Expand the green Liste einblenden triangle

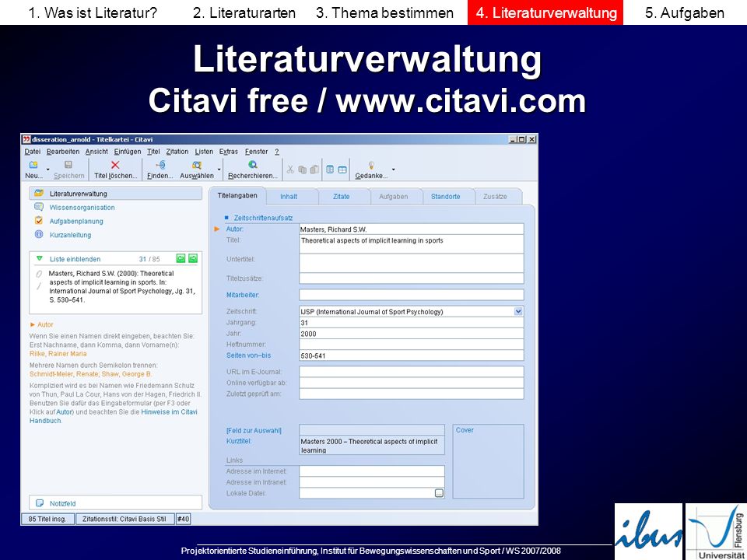pos(40,258)
